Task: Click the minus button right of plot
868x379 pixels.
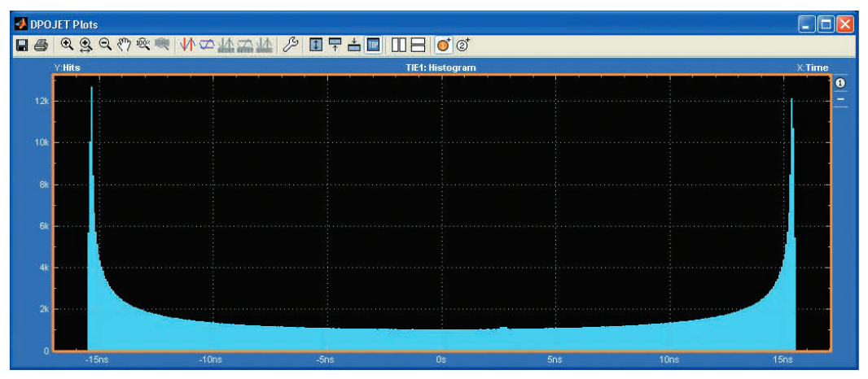Action: 841,99
